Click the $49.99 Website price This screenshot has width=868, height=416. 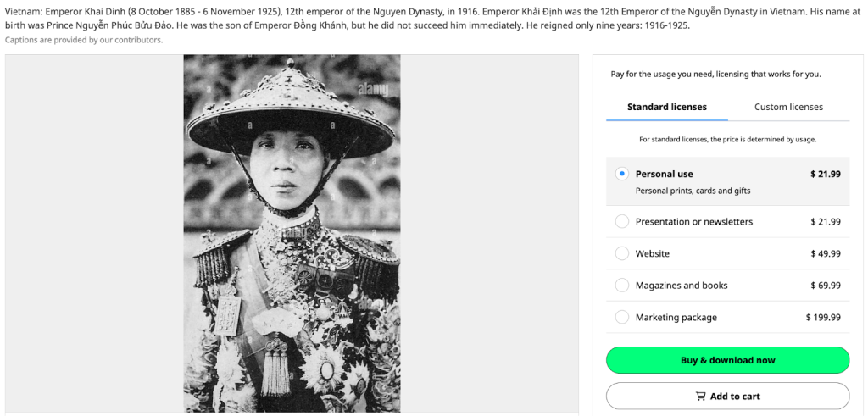[x=825, y=253]
